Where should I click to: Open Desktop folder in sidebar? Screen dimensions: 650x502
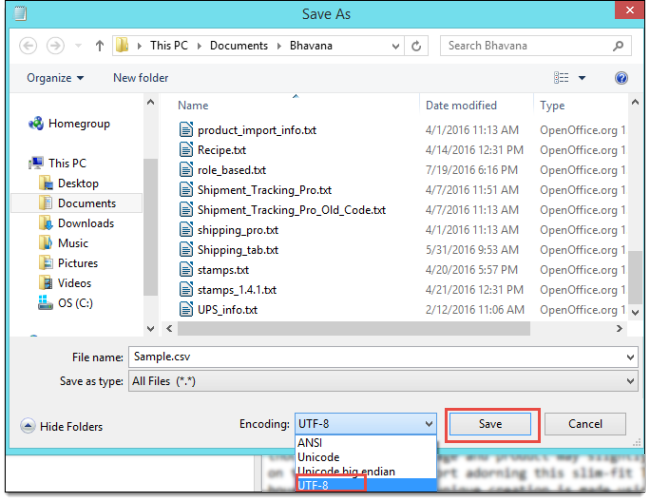68,183
